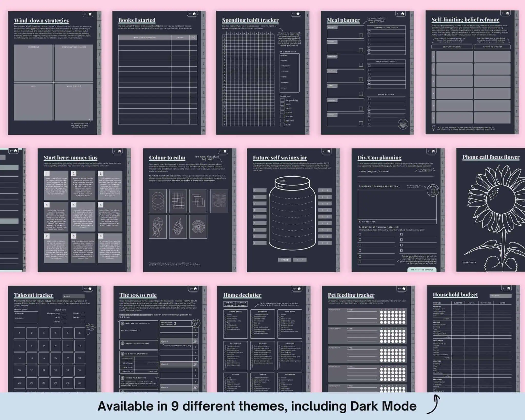The width and height of the screenshot is (525, 420).
Task: Tap the back arrow on Div/Con planning page
Action: 429,151
